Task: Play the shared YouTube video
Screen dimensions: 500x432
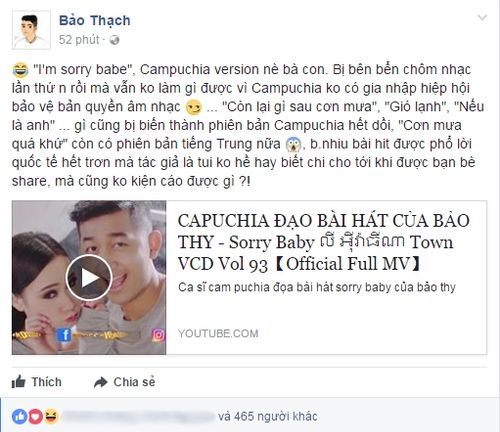Action: [x=89, y=277]
